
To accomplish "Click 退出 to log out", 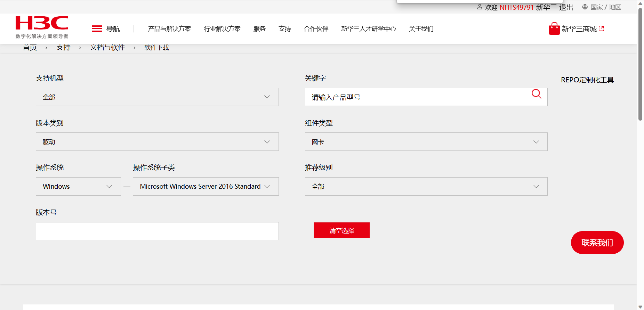I will pos(566,7).
